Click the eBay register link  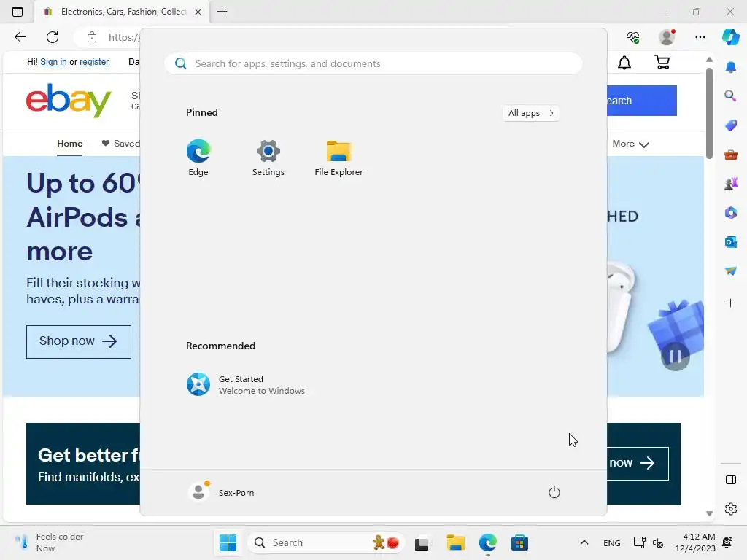click(x=94, y=62)
